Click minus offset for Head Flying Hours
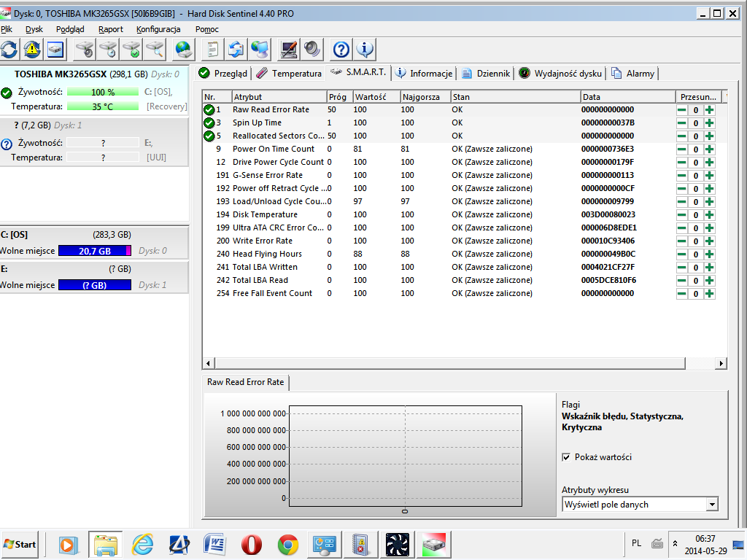 682,254
